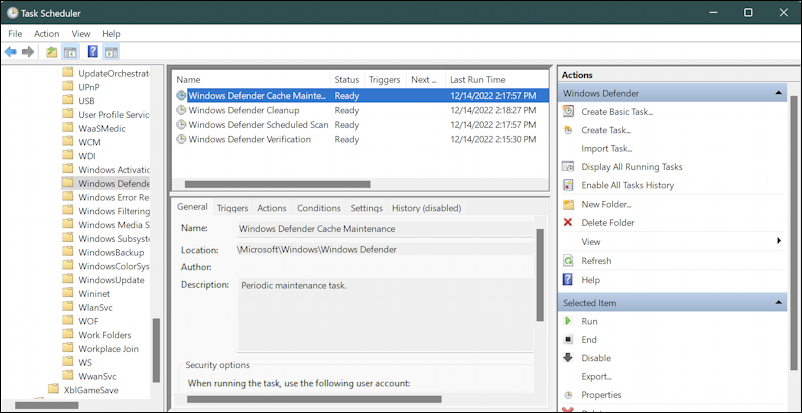Image resolution: width=802 pixels, height=413 pixels.
Task: Click Enable All Tasks History text
Action: (628, 185)
